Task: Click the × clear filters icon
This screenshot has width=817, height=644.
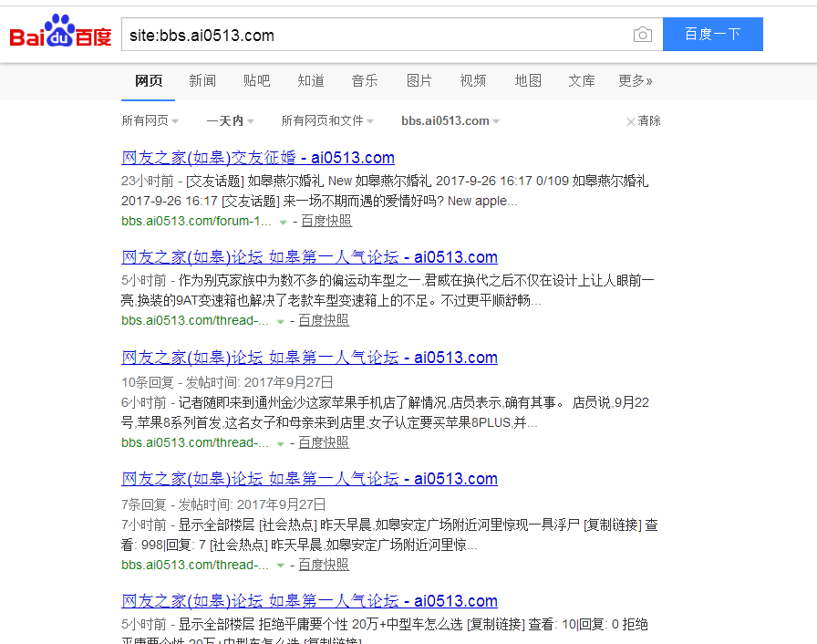Action: coord(629,121)
